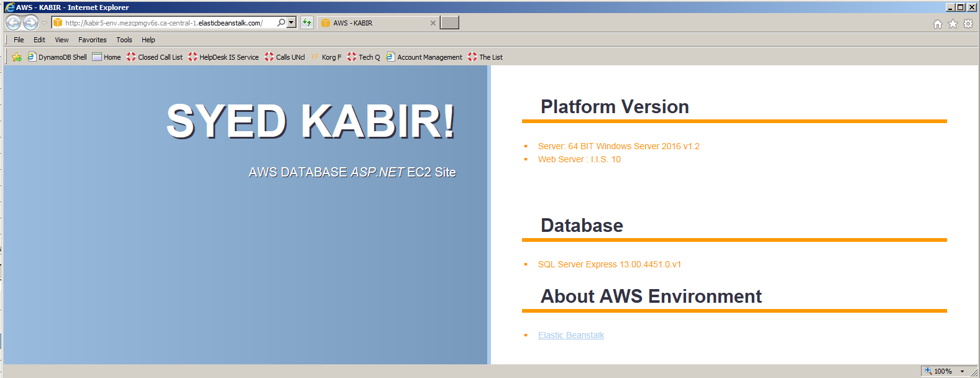Open the Tools menu
Screen dimensions: 980x378
[124, 40]
